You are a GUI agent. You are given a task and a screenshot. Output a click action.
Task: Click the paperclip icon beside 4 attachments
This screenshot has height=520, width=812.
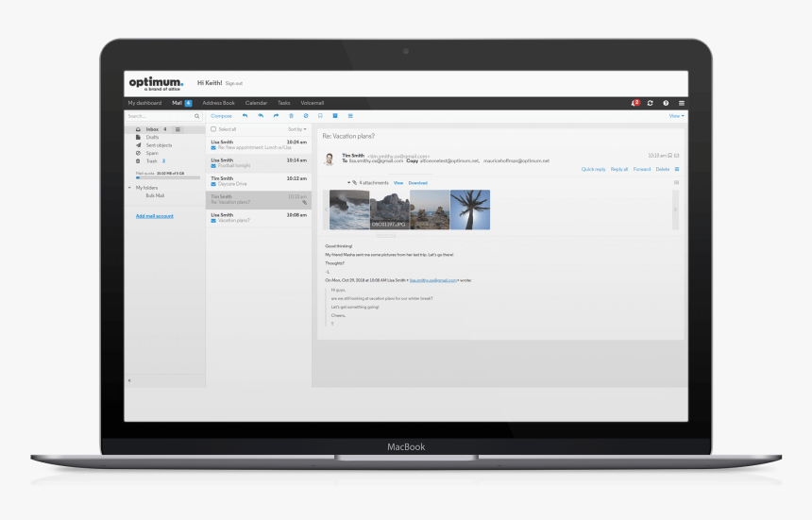point(355,183)
